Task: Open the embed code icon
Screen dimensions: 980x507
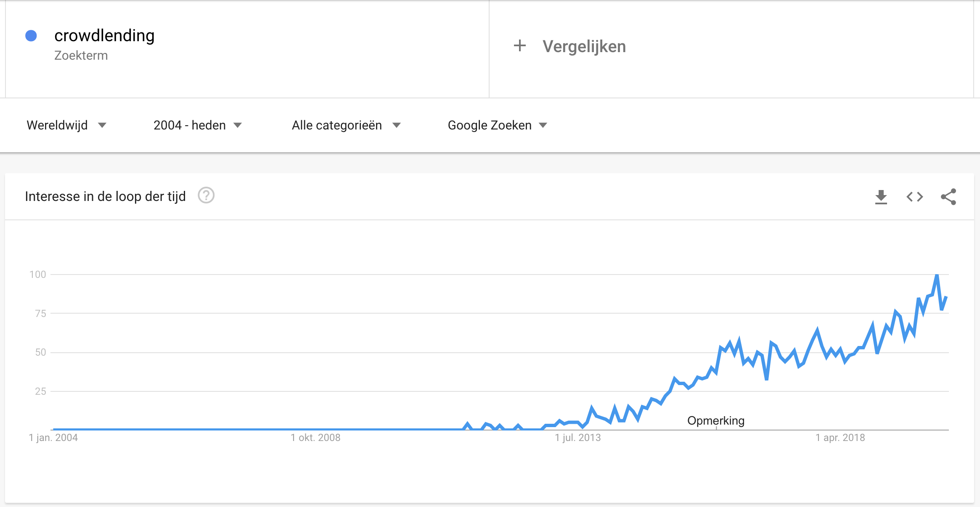Action: tap(914, 197)
